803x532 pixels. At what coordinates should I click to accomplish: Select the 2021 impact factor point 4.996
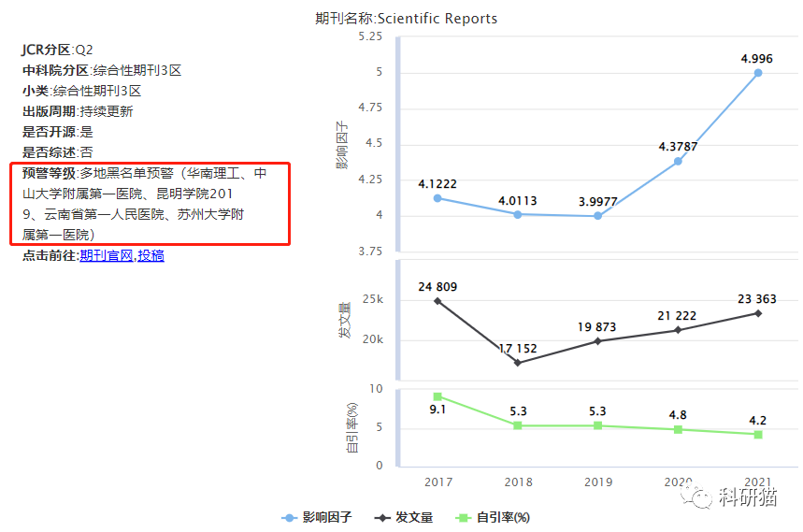[x=758, y=73]
